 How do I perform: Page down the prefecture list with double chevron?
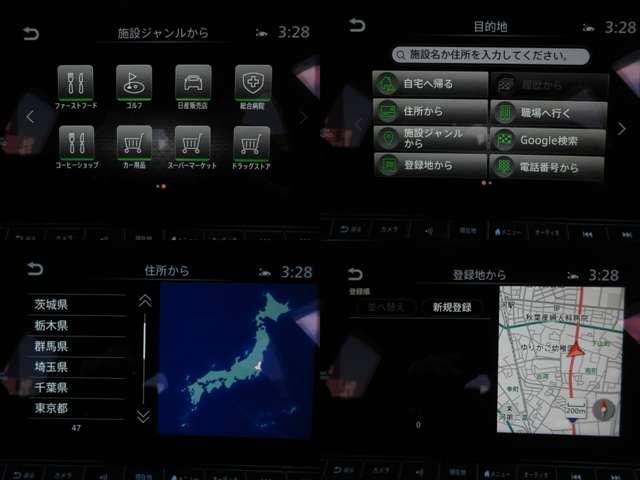144,416
